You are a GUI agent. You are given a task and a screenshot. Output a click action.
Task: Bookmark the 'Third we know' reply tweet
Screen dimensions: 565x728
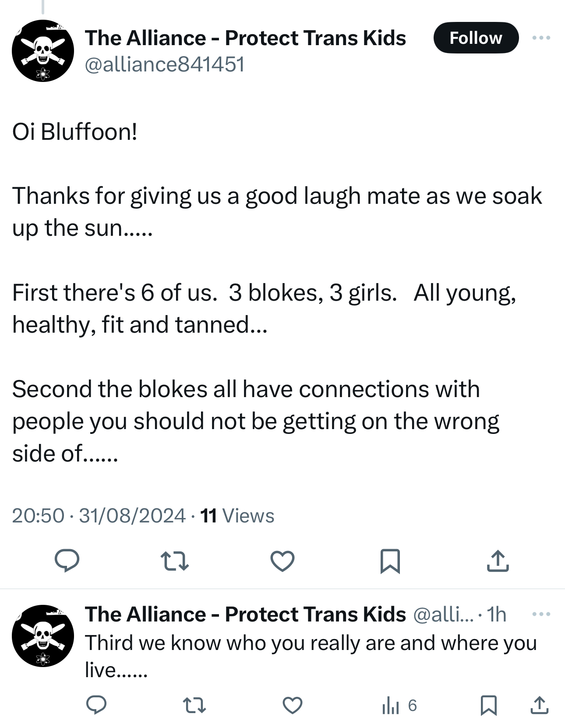488,706
